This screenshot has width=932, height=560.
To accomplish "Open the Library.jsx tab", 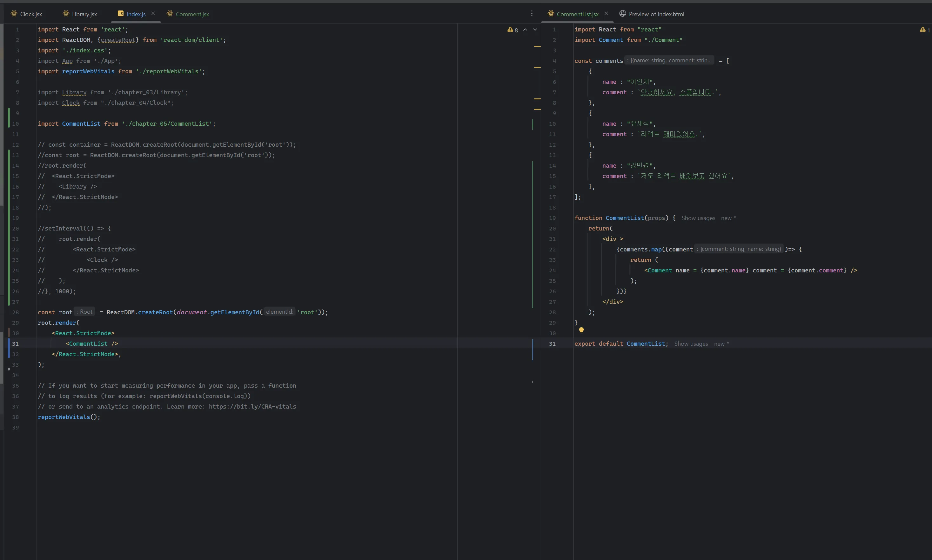I will tap(80, 14).
